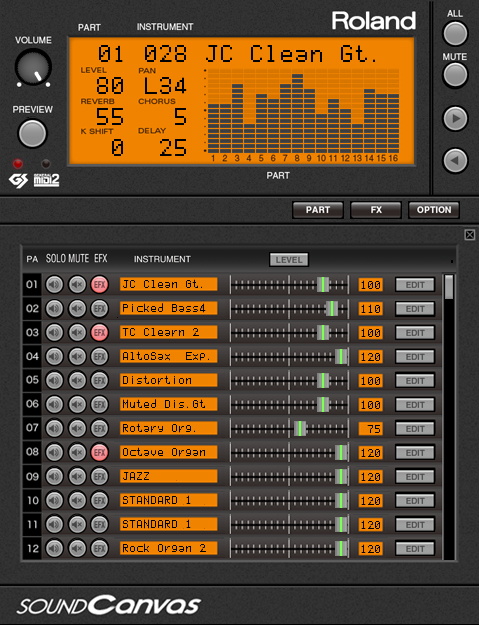Toggle EFX on part 03 TC Clearn 2

click(x=100, y=332)
